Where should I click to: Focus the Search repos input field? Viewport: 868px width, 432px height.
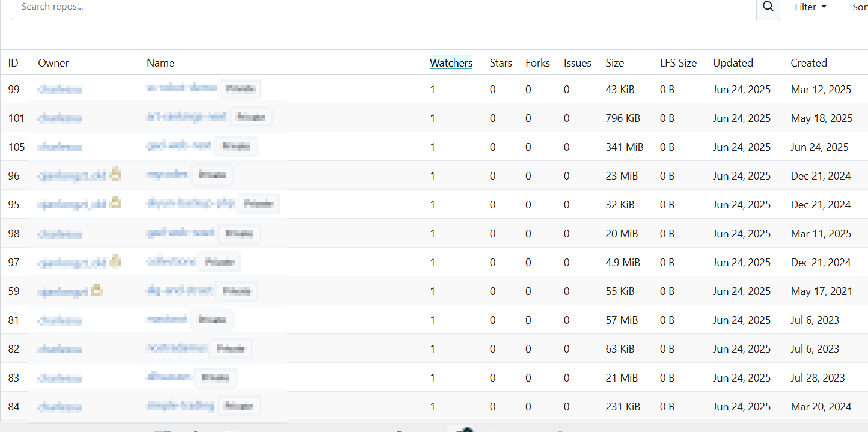(385, 7)
